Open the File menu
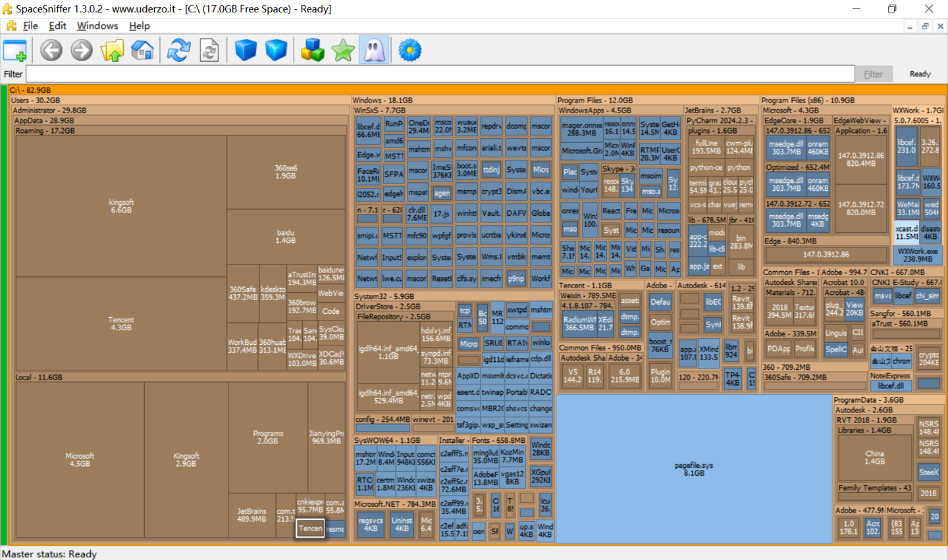 click(30, 26)
